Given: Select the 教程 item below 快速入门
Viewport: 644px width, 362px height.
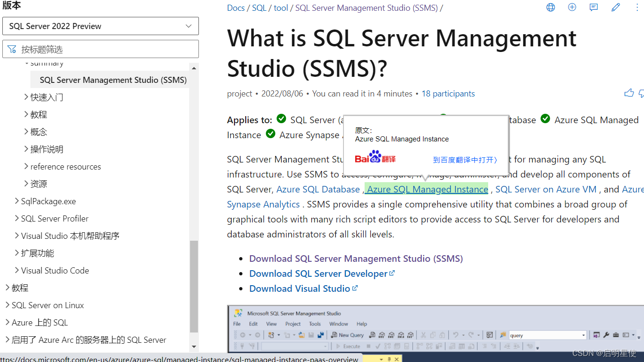Looking at the screenshot, I should click(39, 114).
